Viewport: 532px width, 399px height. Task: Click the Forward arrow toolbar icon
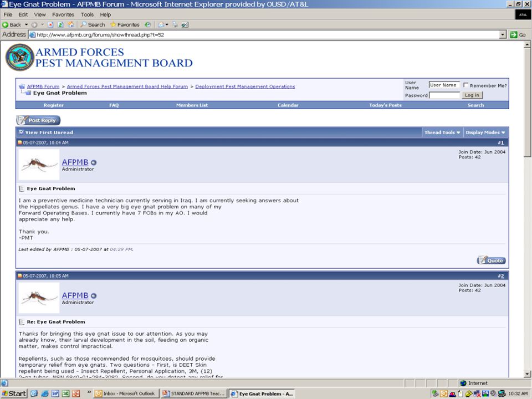pos(34,25)
